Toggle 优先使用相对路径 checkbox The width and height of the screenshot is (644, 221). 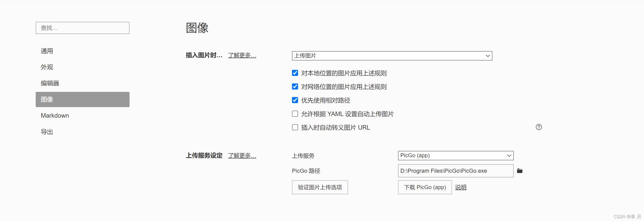click(x=295, y=100)
